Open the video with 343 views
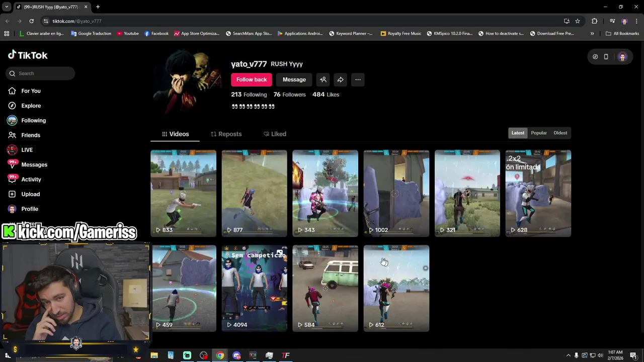Viewport: 644px width, 362px height. pos(325,193)
